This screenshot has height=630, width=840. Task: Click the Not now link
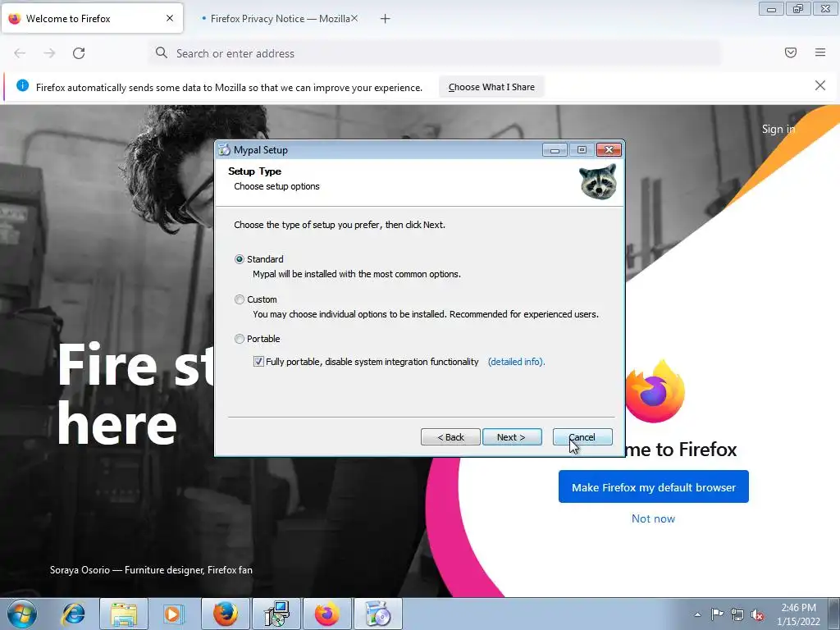[653, 518]
